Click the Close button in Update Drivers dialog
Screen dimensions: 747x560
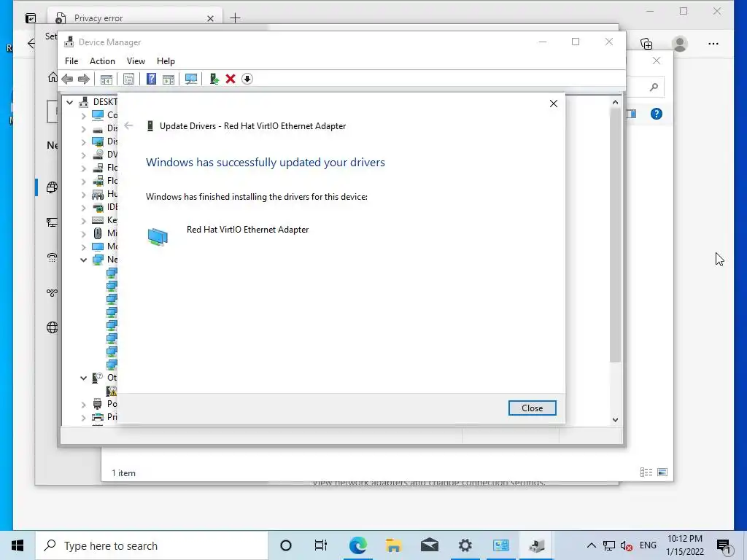coord(532,408)
